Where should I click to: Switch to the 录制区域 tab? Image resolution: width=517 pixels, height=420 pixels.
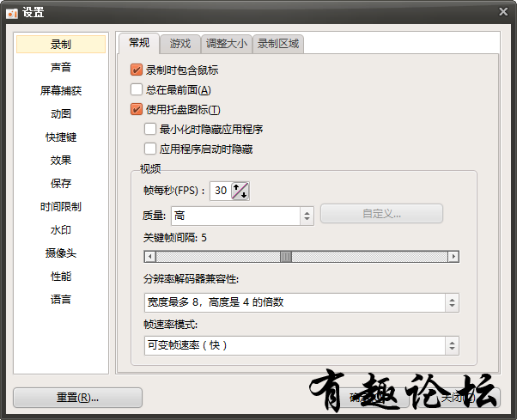[278, 44]
